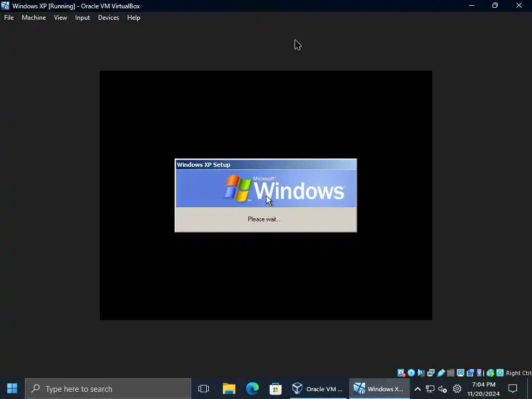Open Microsoft Store from the taskbar
The image size is (532, 399).
point(275,389)
